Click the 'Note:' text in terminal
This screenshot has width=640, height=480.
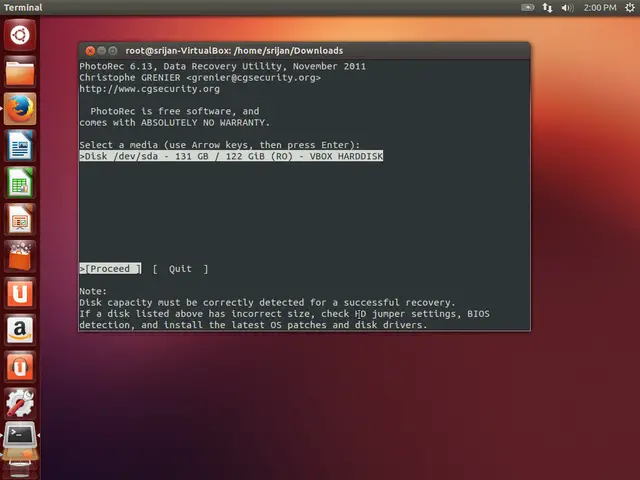[x=93, y=291]
